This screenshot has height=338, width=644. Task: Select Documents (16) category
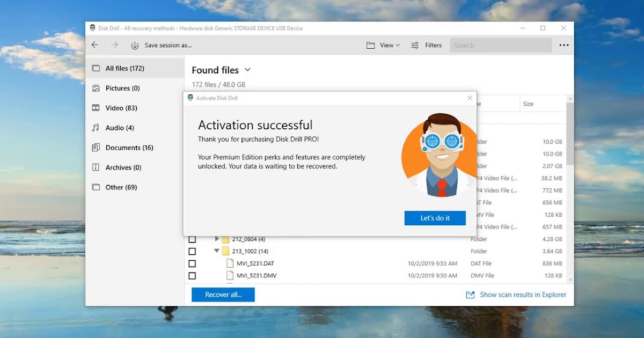pos(135,148)
